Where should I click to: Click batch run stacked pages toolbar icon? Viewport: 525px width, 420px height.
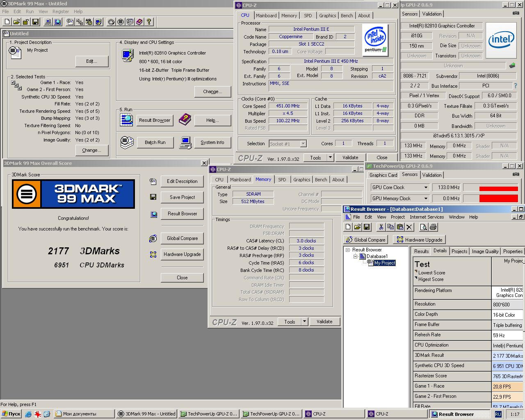[x=130, y=22]
